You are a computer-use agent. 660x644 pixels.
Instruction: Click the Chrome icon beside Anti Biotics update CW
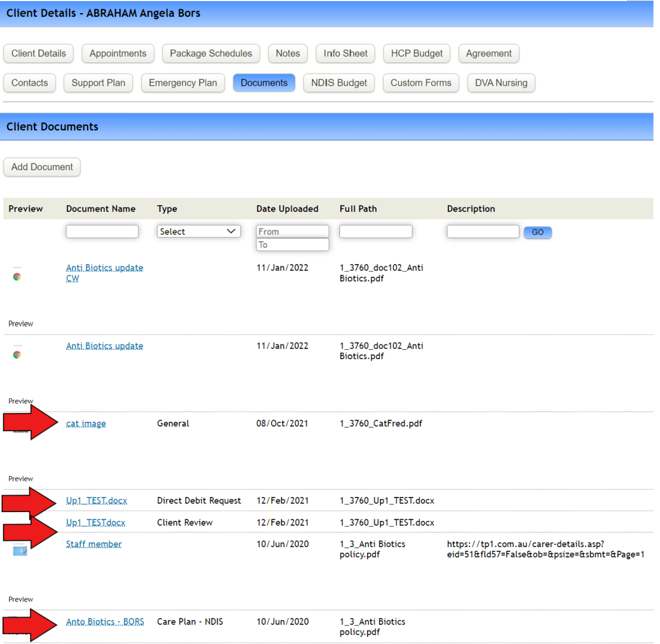pyautogui.click(x=17, y=277)
